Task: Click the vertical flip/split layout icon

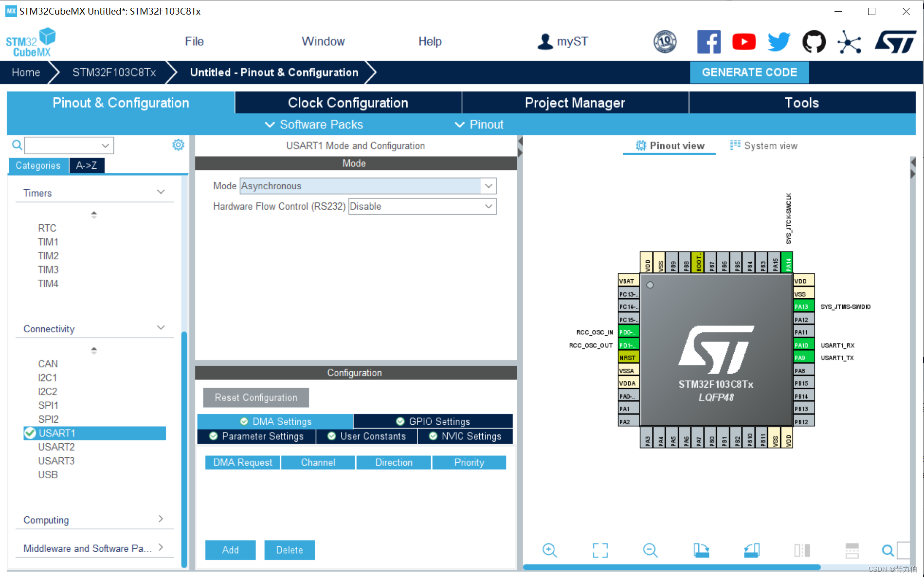Action: tap(802, 550)
